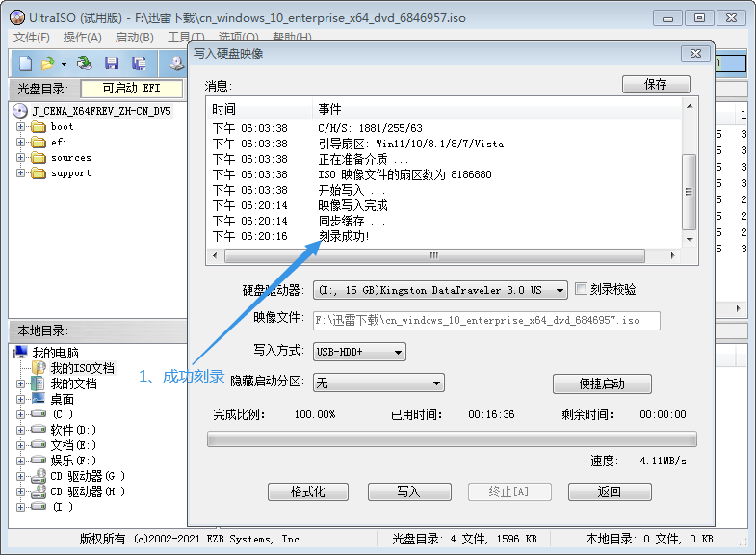
Task: Click the Open file folder icon
Action: coord(48,64)
